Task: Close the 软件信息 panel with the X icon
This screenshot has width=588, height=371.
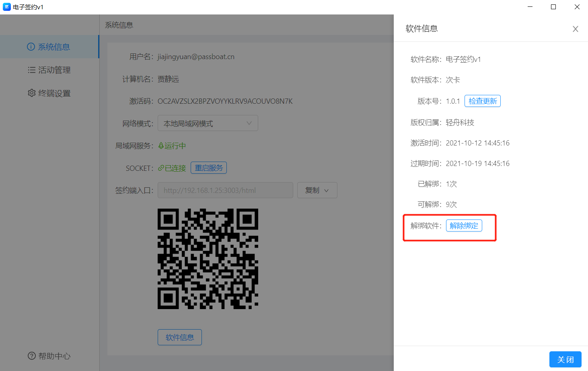Action: 576,29
